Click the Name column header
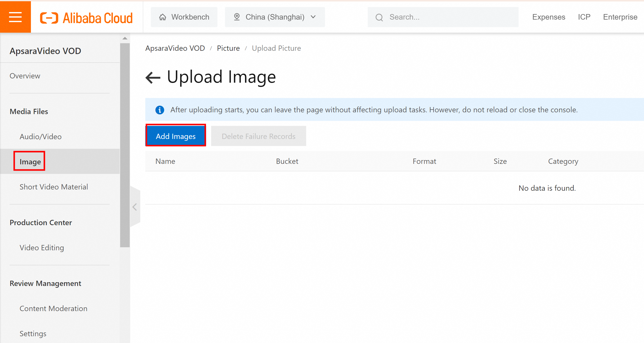This screenshot has height=343, width=644. pos(165,161)
